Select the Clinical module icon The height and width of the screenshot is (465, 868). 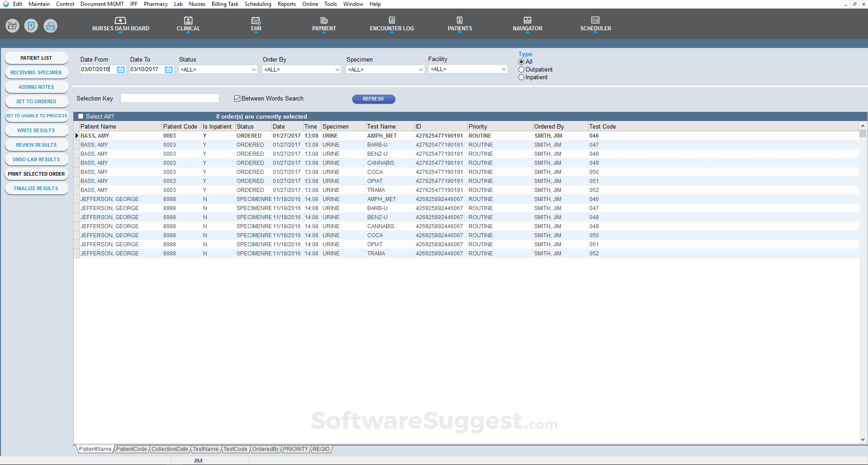tap(188, 24)
